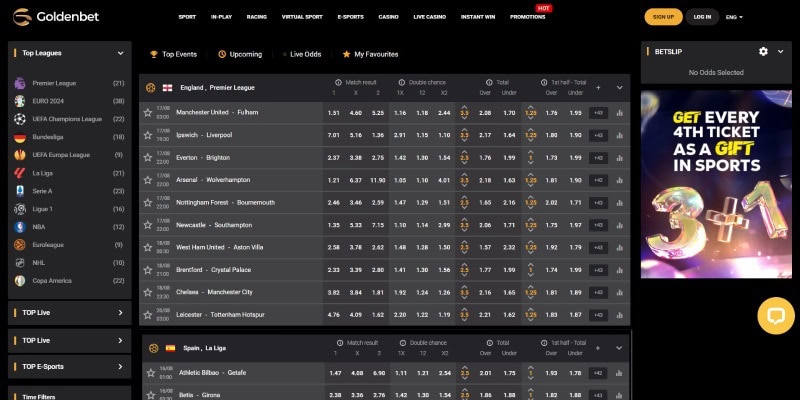Select Bundesliga flag icon
The width and height of the screenshot is (800, 400).
click(x=20, y=137)
